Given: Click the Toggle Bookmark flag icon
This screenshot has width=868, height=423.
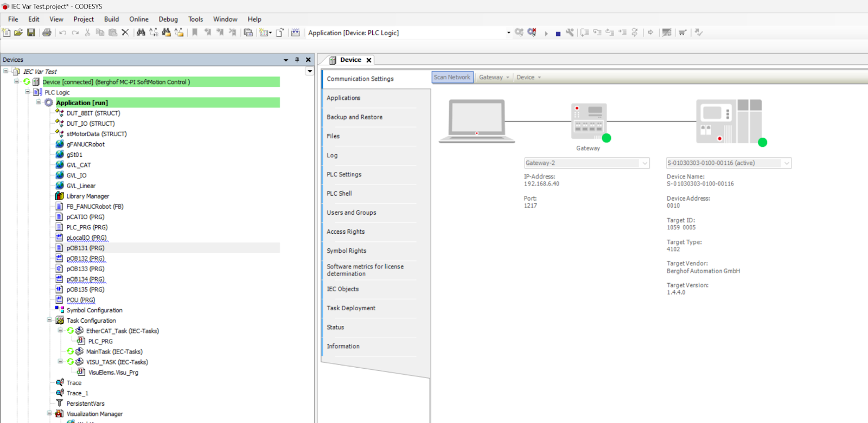Looking at the screenshot, I should click(x=195, y=33).
